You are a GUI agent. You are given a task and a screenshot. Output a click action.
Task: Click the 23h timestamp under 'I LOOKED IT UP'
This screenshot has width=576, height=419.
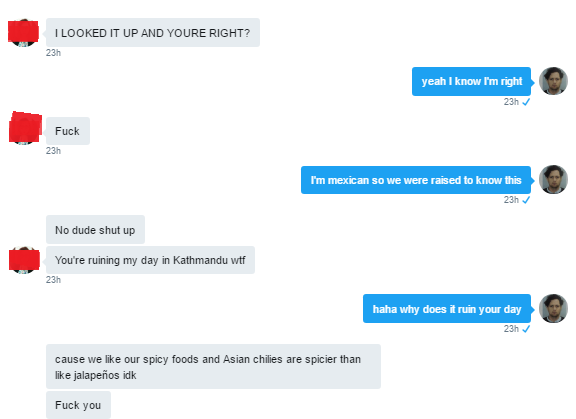click(x=53, y=53)
